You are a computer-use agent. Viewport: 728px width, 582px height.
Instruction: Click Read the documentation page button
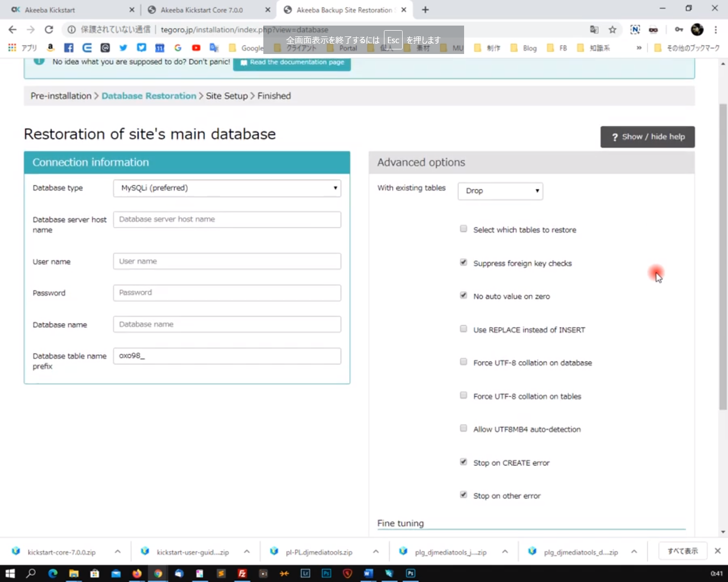tap(292, 63)
